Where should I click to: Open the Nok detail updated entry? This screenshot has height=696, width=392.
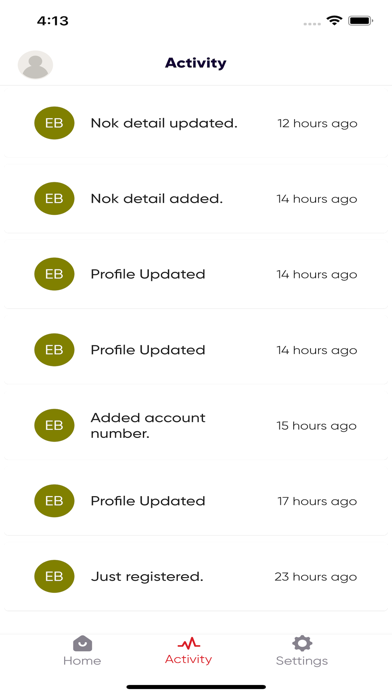196,123
